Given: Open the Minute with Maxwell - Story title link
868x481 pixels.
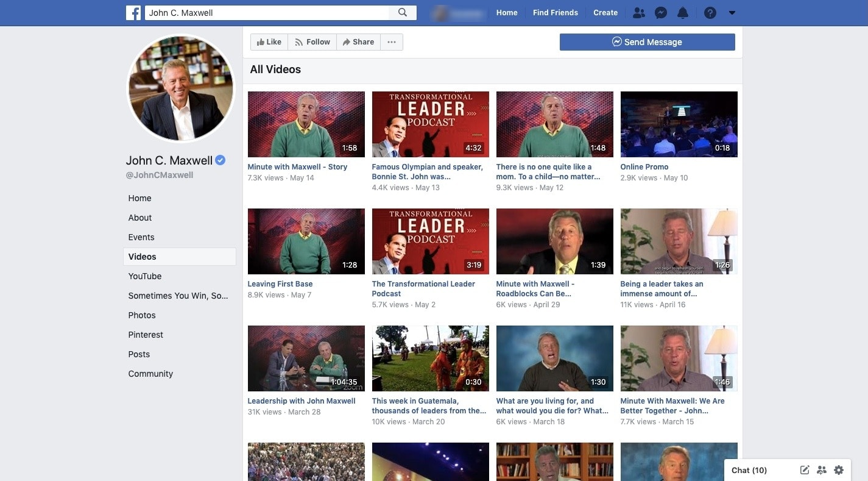Looking at the screenshot, I should (297, 167).
